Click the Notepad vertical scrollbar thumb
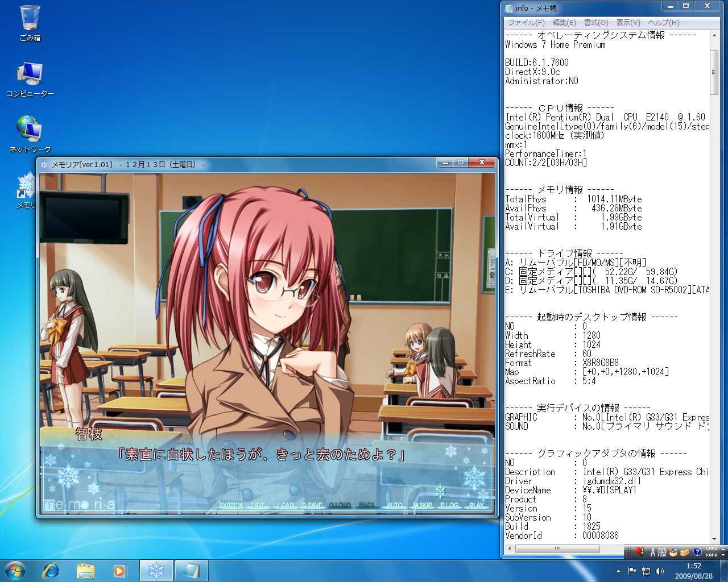 (714, 72)
